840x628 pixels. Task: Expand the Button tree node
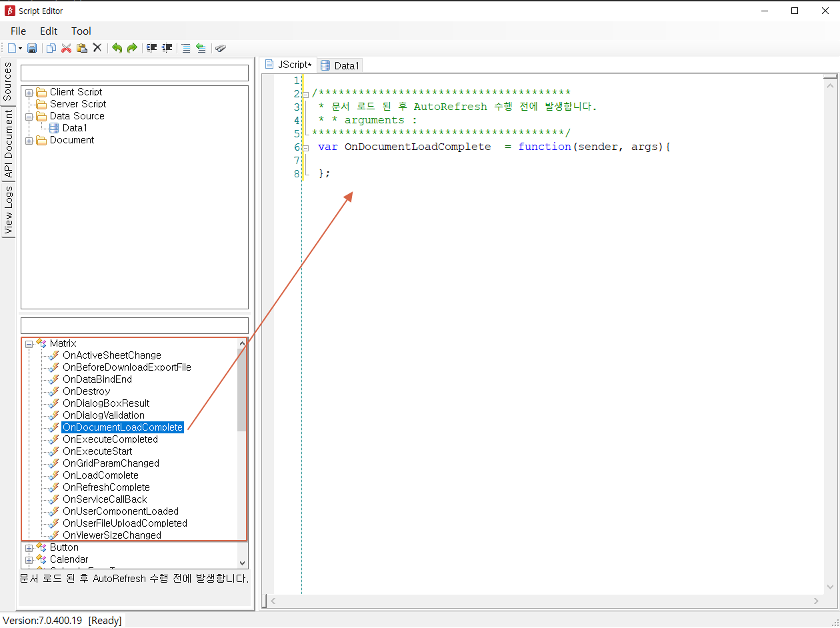coord(29,548)
